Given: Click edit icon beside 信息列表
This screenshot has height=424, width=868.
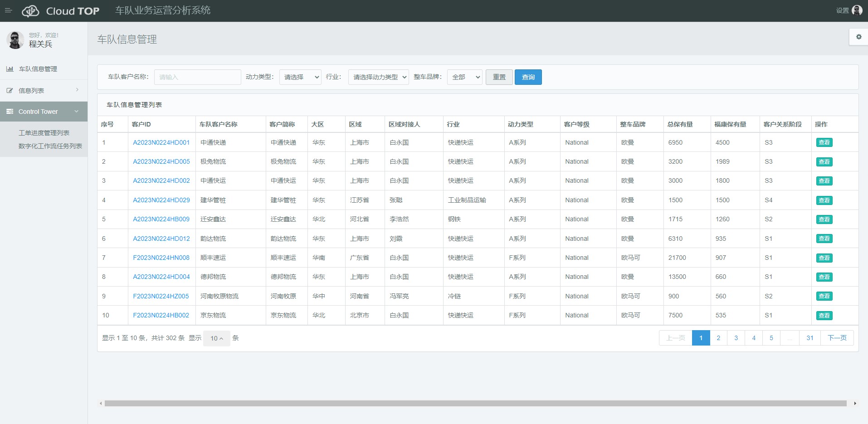Looking at the screenshot, I should tap(10, 91).
